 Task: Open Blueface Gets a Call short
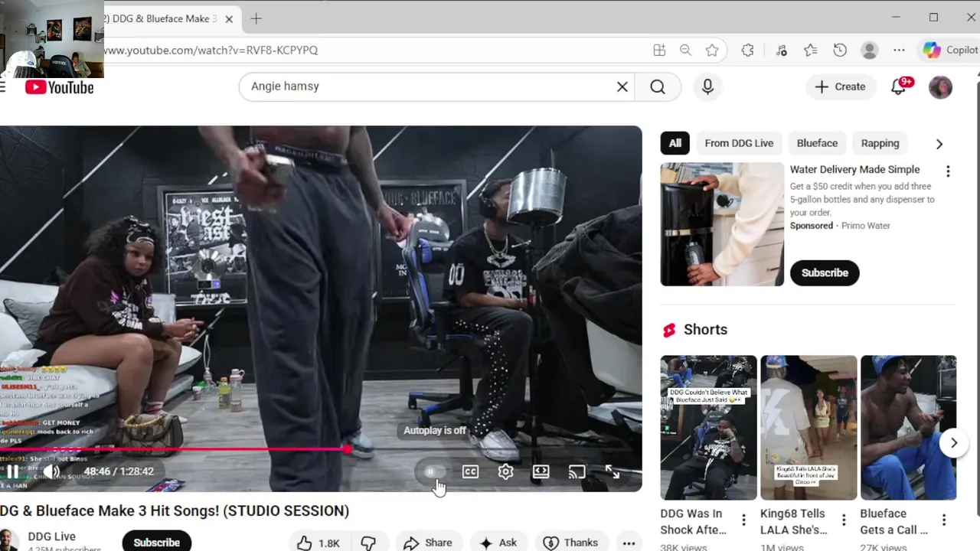point(908,427)
